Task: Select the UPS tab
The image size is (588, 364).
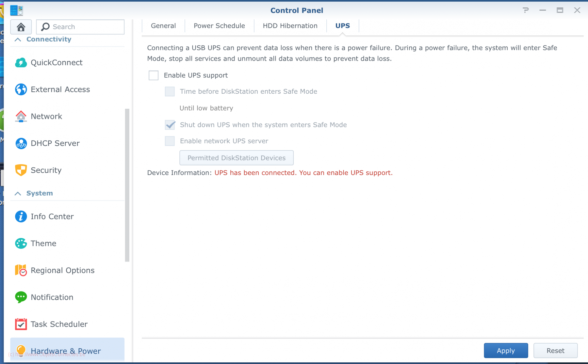Action: point(343,26)
